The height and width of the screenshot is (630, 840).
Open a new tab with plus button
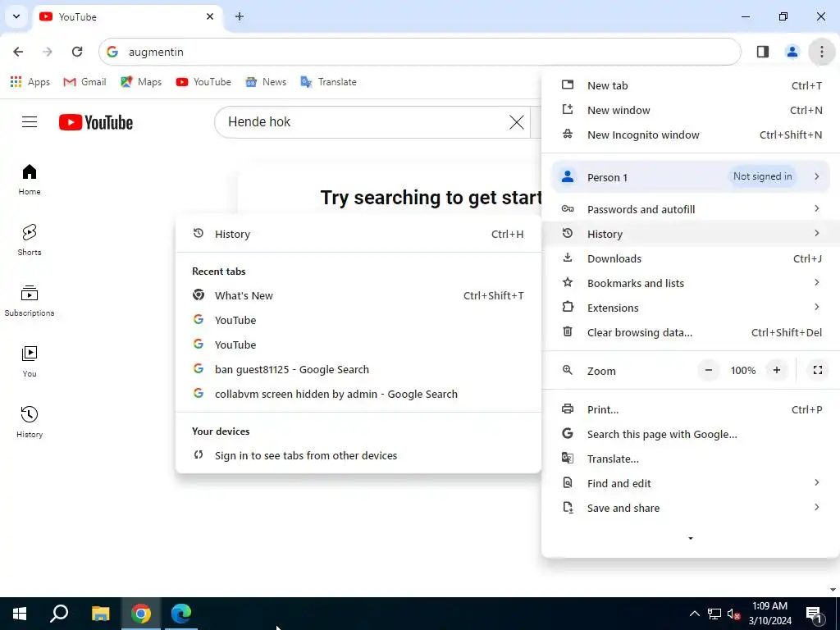pos(240,16)
